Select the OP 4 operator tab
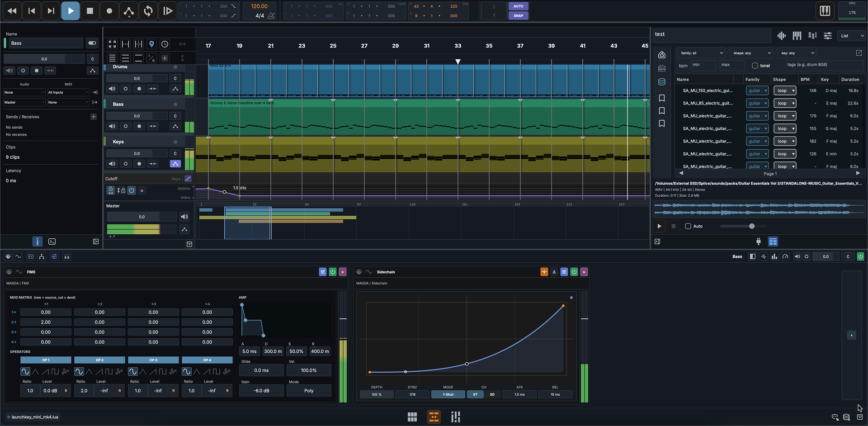 point(207,360)
